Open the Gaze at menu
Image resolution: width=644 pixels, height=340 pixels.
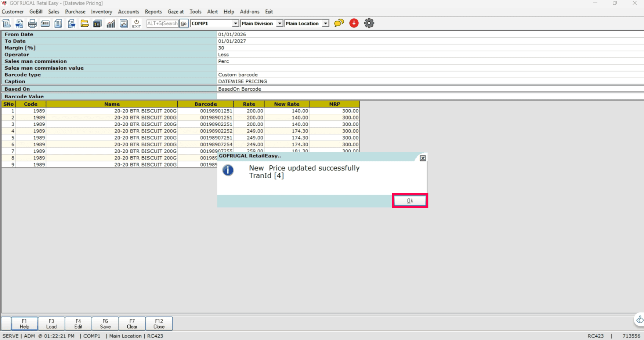176,12
